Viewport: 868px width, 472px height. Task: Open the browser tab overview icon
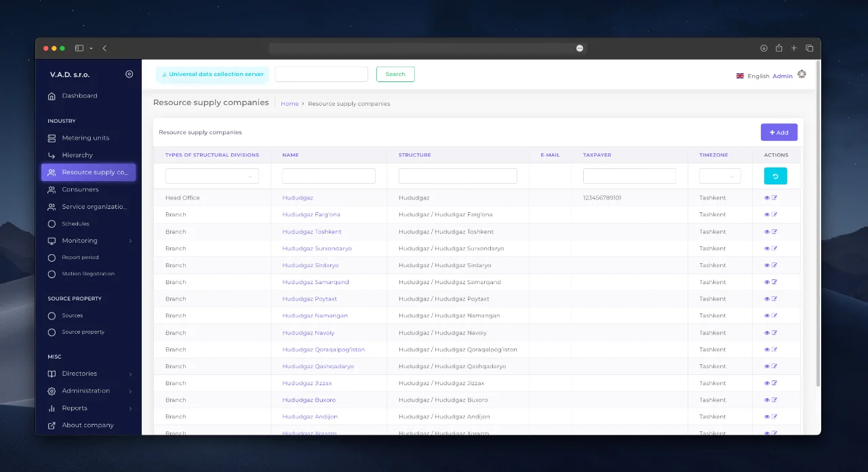809,48
